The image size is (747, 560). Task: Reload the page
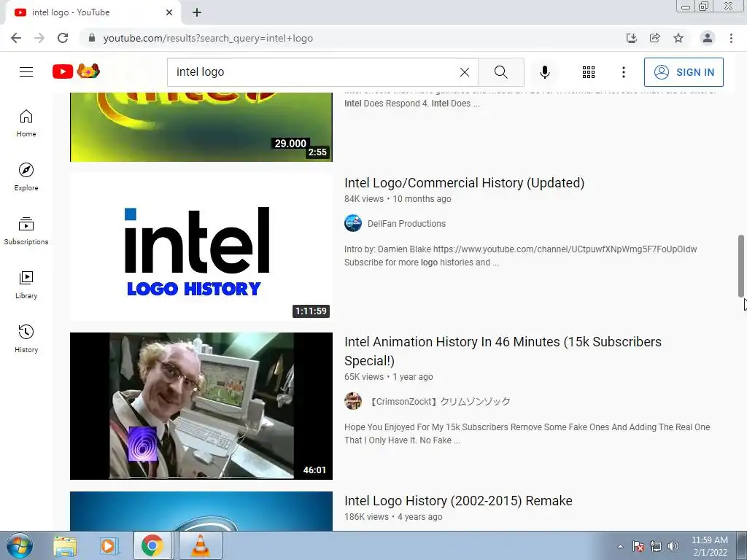(63, 38)
